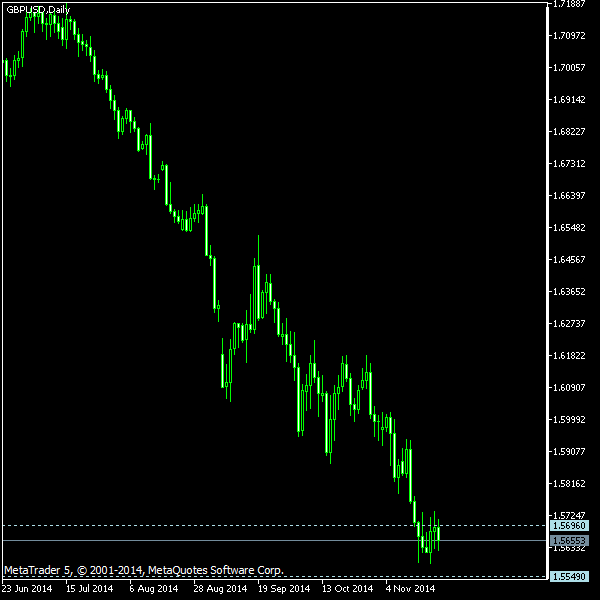Click the 1.68227 price axis value

coord(569,132)
